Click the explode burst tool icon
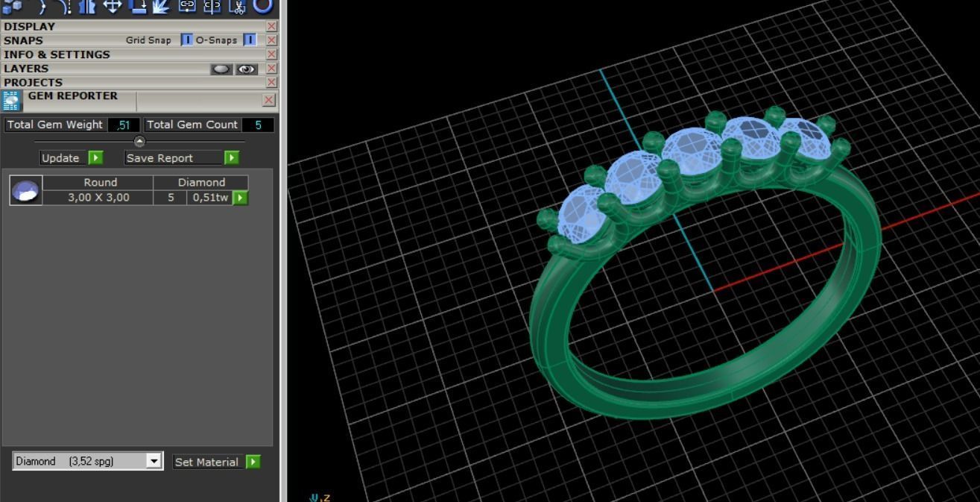 [162, 6]
